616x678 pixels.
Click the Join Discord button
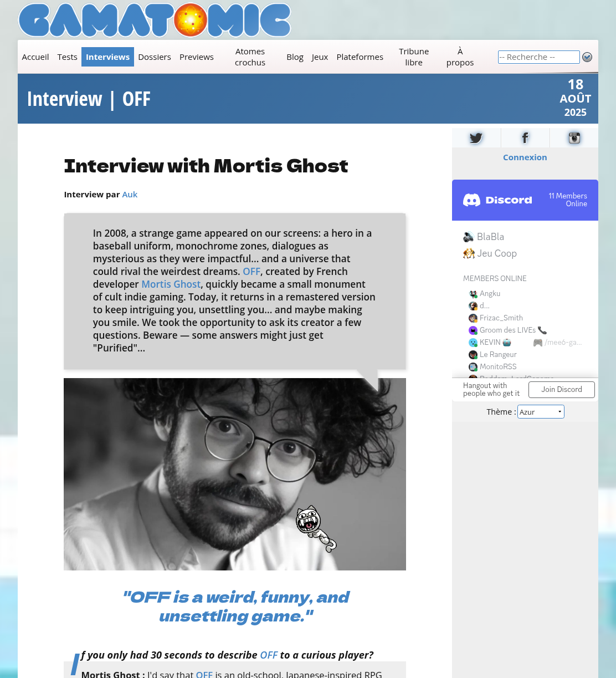(x=562, y=390)
